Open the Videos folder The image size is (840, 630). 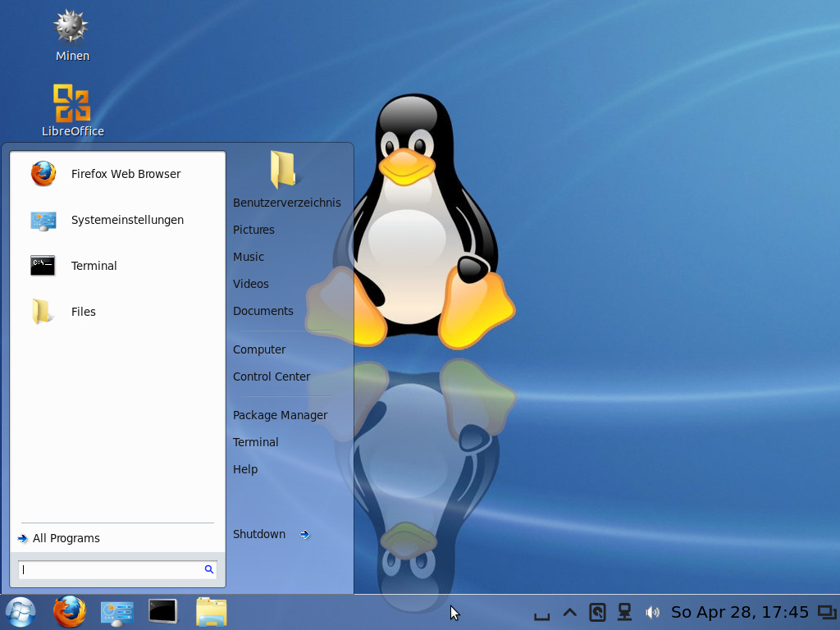251,284
